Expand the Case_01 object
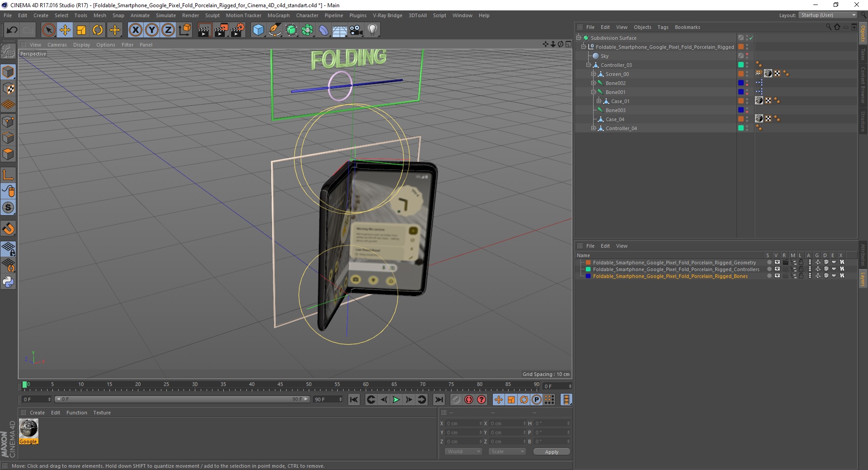Screen dimensions: 868x470 (x=599, y=101)
